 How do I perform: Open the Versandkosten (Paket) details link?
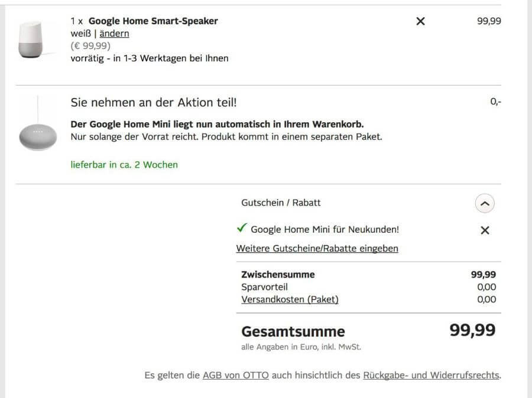pyautogui.click(x=290, y=299)
